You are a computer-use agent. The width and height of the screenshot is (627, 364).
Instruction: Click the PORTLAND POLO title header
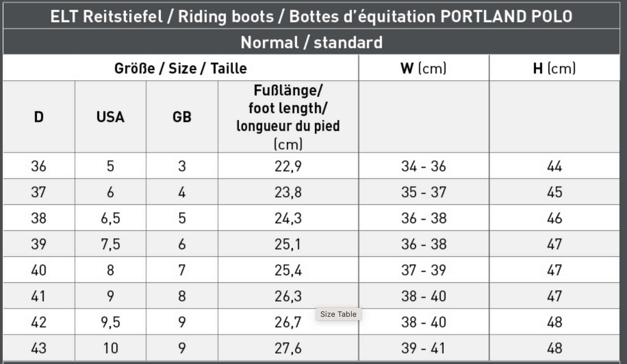coord(311,16)
